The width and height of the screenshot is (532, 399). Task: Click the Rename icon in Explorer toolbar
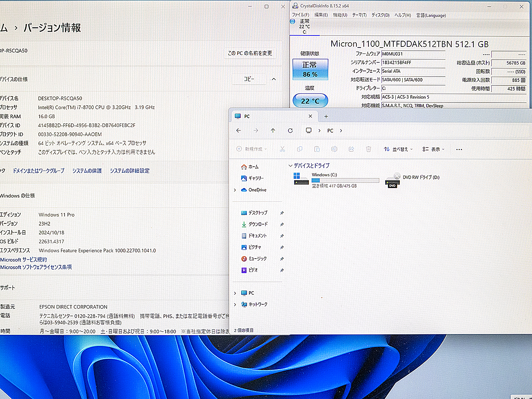point(334,149)
